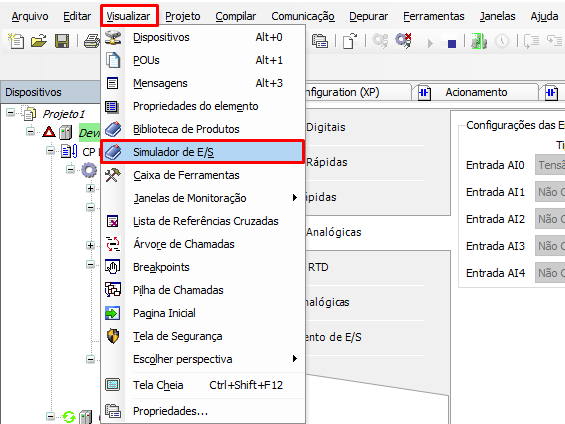Image resolution: width=565 pixels, height=424 pixels.
Task: Open Árvore de Chamadas
Action: point(203,244)
